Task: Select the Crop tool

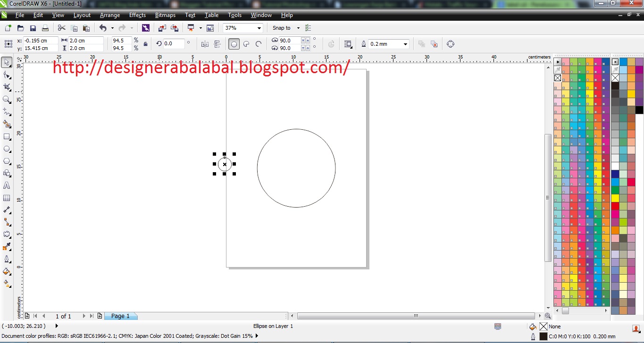Action: (7, 87)
